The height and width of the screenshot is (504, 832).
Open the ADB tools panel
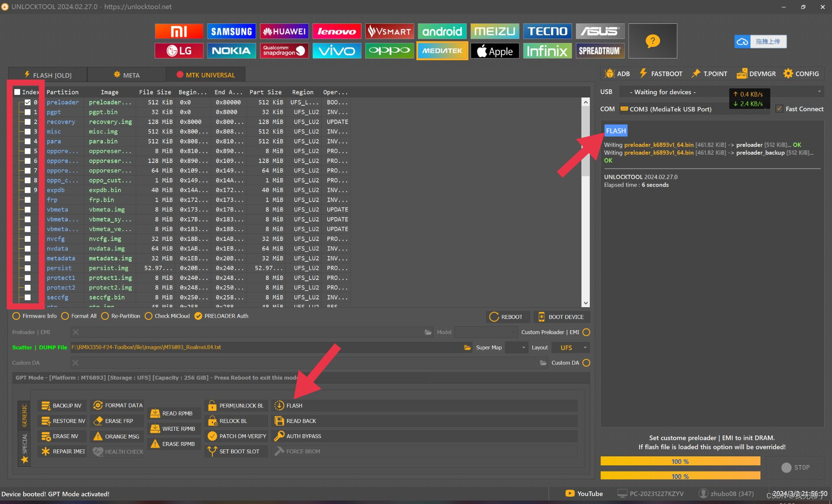617,74
